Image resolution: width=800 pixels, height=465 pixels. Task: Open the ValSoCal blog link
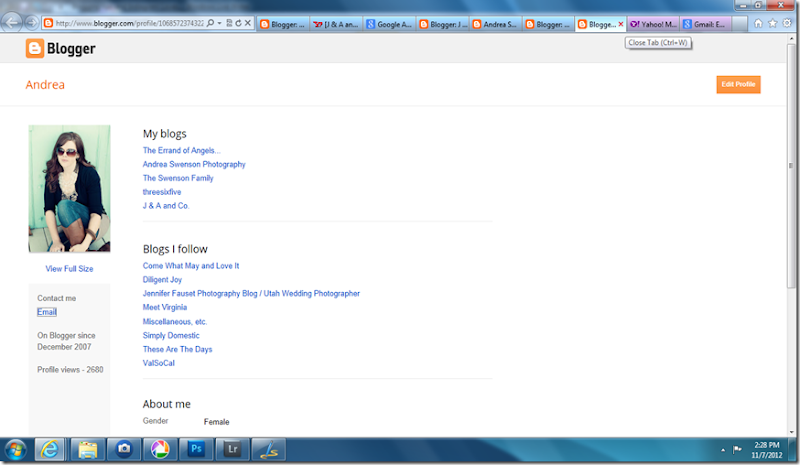[x=159, y=362]
